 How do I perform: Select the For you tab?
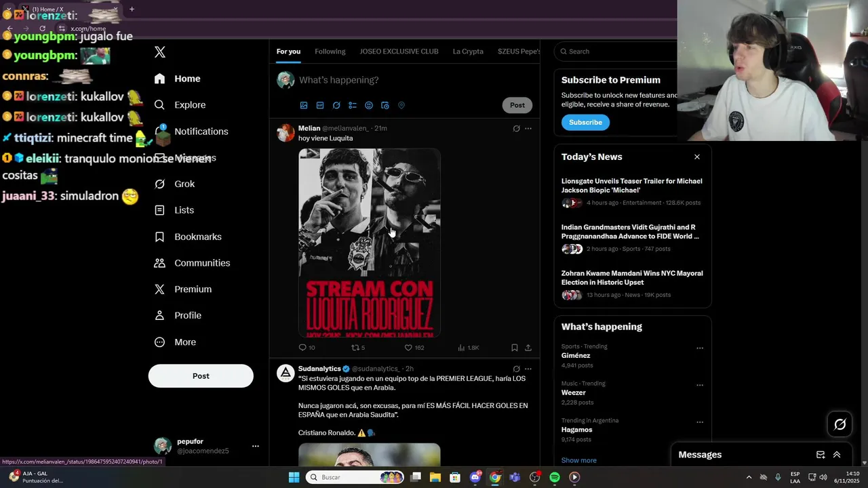(288, 52)
